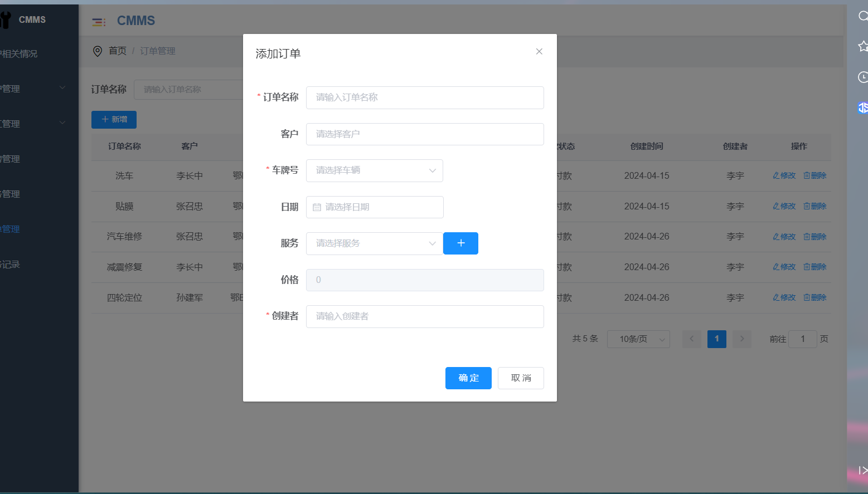Image resolution: width=868 pixels, height=494 pixels.
Task: Open the 服务 dropdown 请选择服务
Action: [x=375, y=243]
